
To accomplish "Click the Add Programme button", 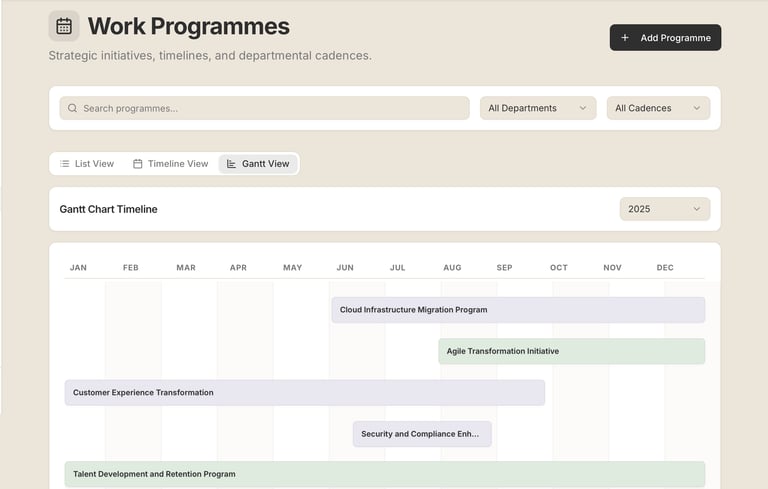I will (665, 38).
